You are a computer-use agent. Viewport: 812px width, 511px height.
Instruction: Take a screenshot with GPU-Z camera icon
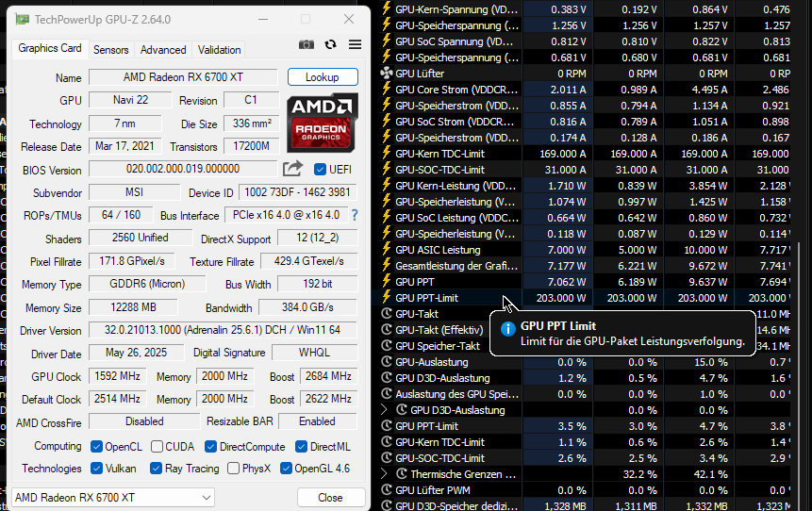tap(307, 44)
